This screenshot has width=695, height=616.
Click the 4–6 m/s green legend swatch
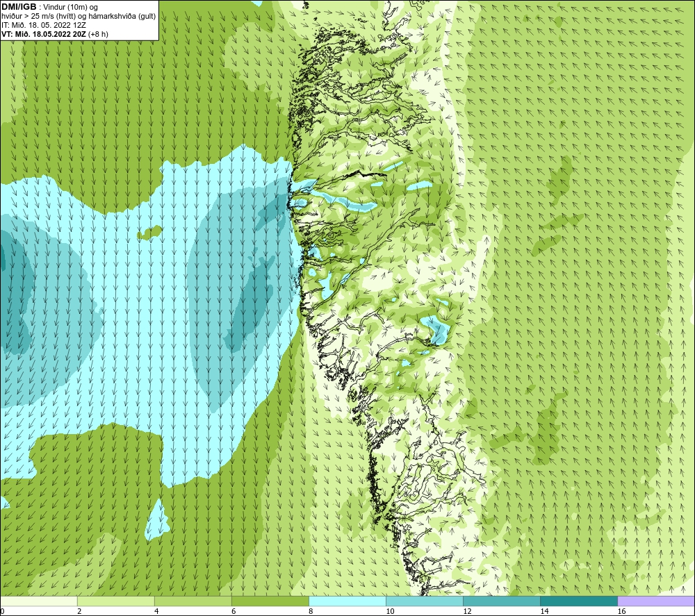click(193, 601)
